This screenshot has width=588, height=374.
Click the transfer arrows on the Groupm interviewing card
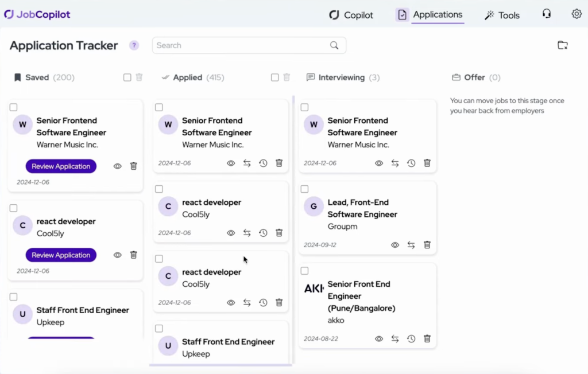pos(411,245)
